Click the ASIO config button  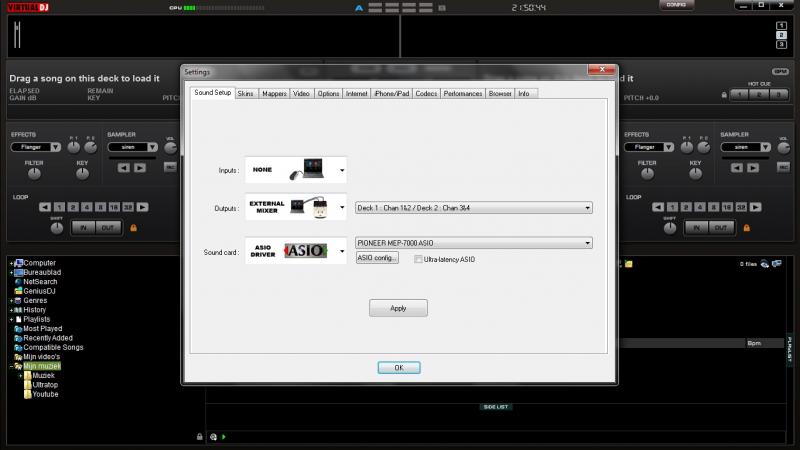click(377, 258)
